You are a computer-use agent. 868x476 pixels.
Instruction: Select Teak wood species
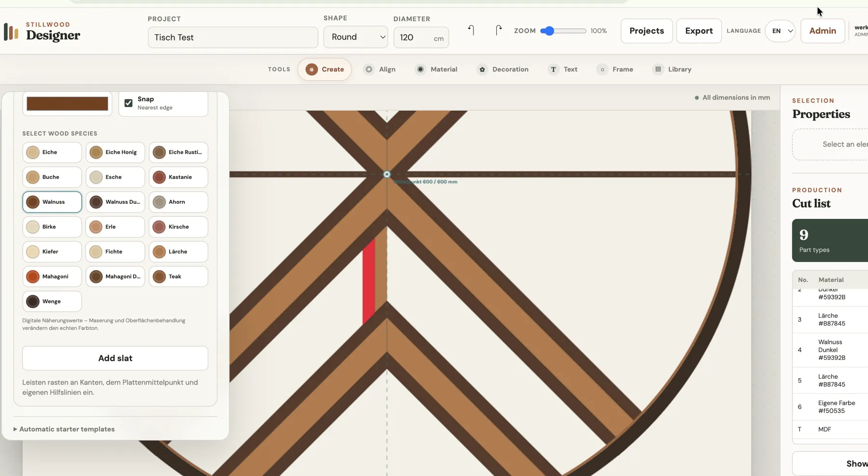tap(178, 277)
